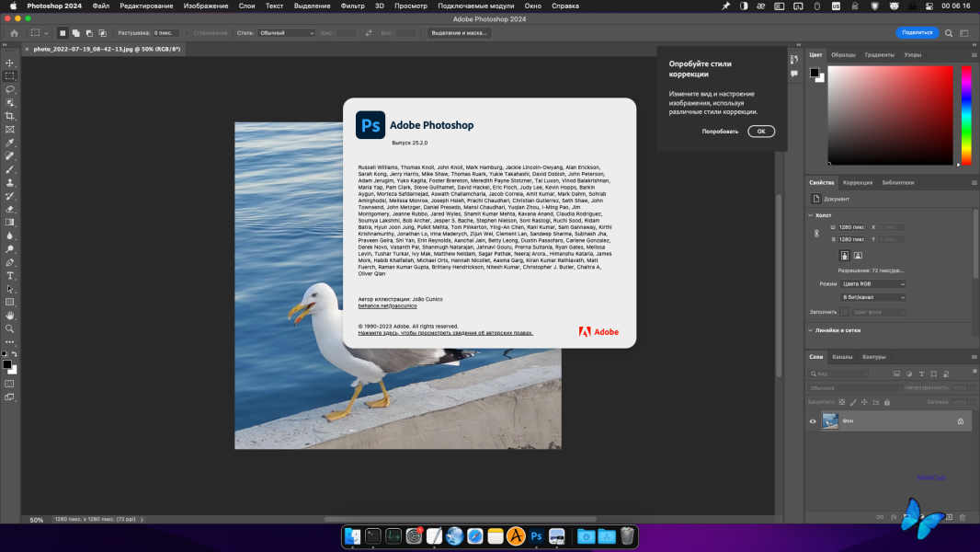
Task: Open the Edit Toolbar three-dots menu
Action: [x=10, y=342]
